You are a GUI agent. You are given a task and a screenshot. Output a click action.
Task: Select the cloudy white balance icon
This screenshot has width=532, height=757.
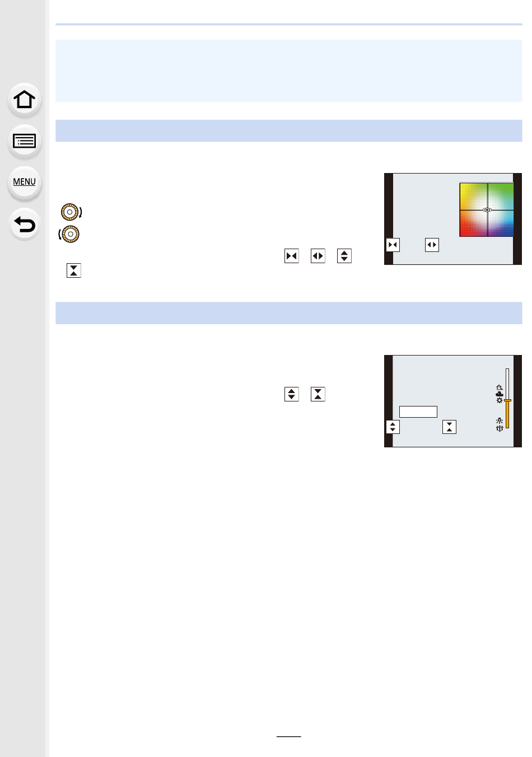pyautogui.click(x=500, y=394)
